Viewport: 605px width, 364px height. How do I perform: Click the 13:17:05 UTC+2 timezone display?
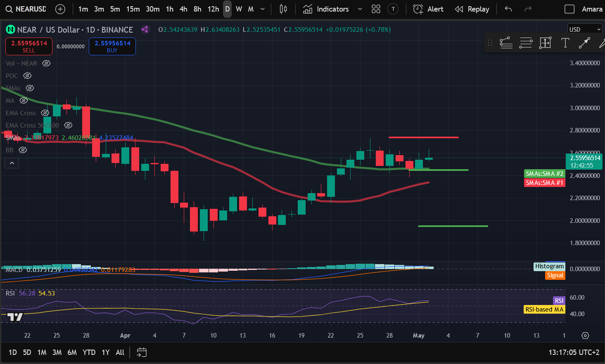tap(574, 352)
